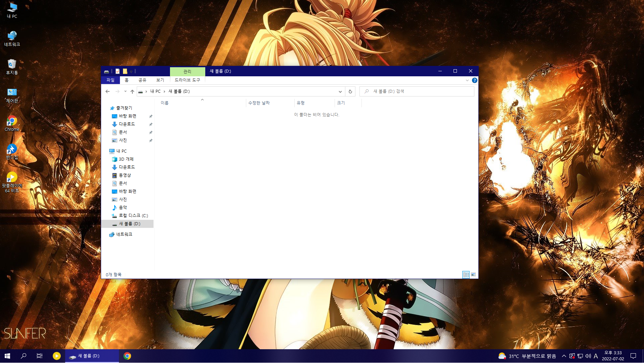Switch to Large icons view toggle
Image resolution: width=644 pixels, height=363 pixels.
(x=473, y=275)
